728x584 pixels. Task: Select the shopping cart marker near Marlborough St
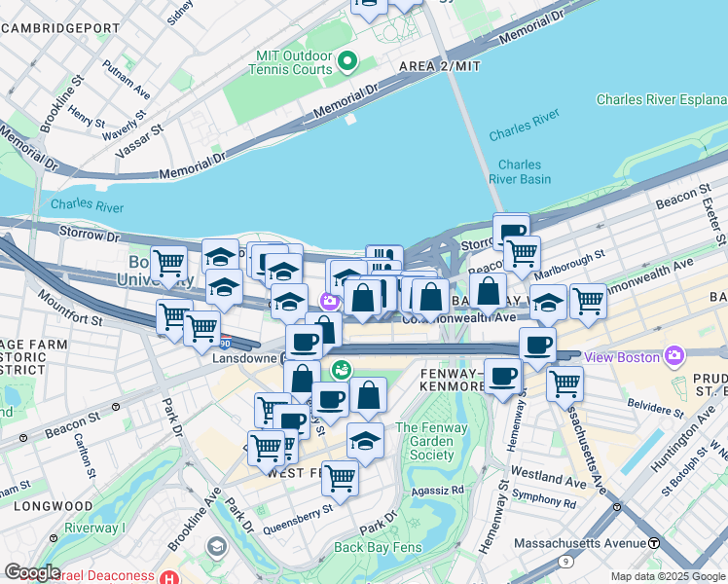pos(523,255)
